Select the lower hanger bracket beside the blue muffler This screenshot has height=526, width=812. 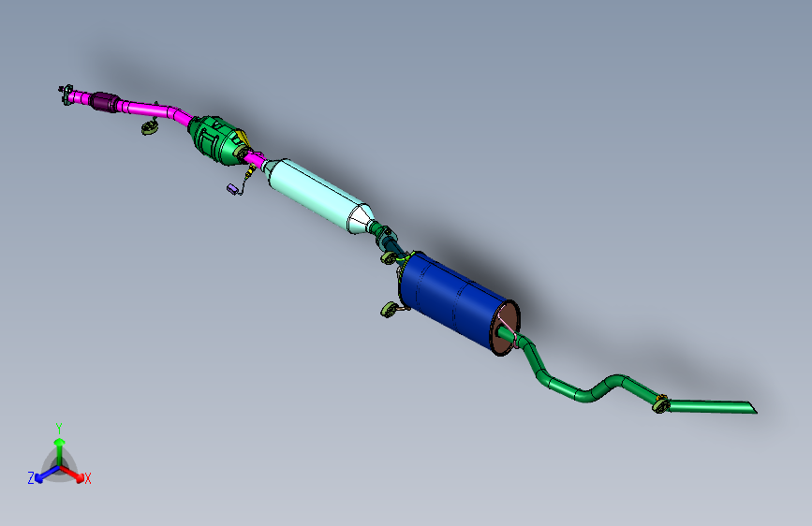coord(390,310)
